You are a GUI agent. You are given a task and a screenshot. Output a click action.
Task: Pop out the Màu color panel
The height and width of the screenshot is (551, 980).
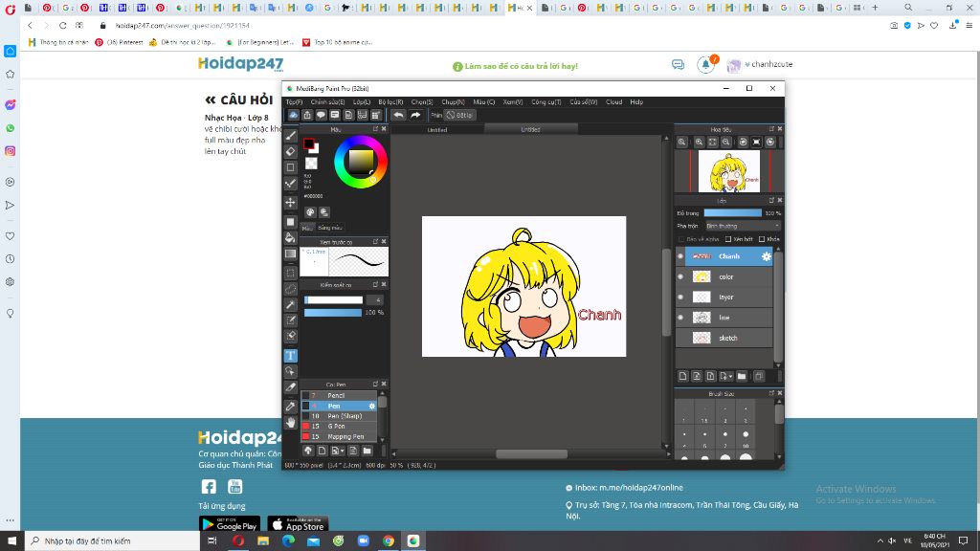point(375,129)
